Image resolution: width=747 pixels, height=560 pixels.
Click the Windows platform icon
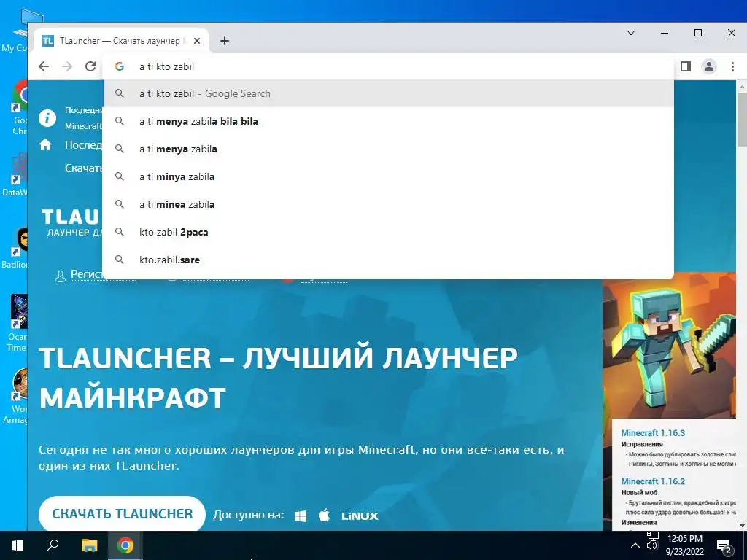click(301, 516)
